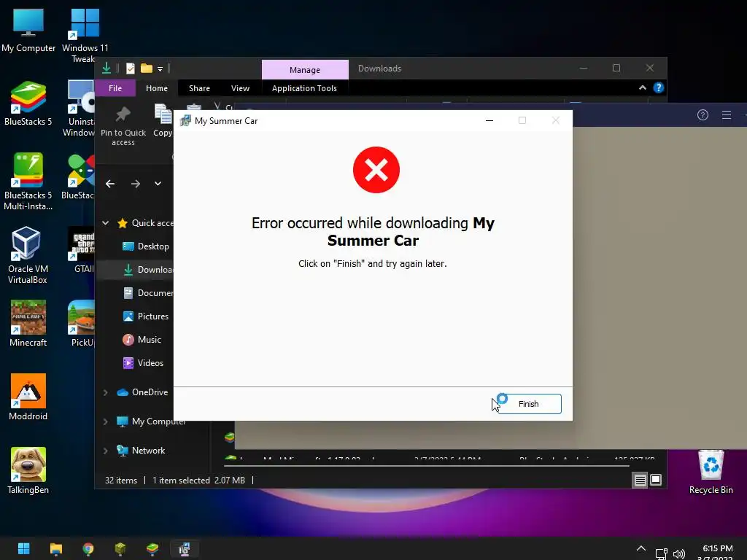The image size is (747, 560).
Task: Open BlueStacks 5 desktop shortcut
Action: coord(28,104)
